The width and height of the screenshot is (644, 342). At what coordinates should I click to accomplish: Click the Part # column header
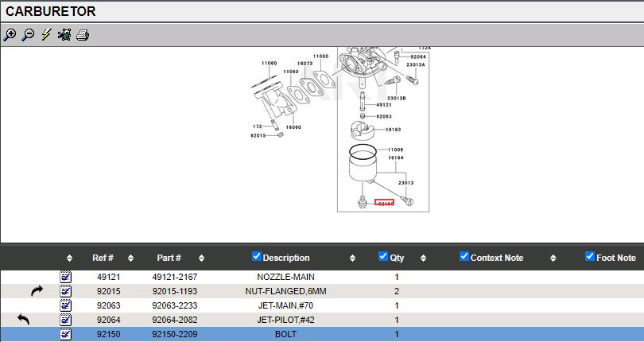click(169, 258)
